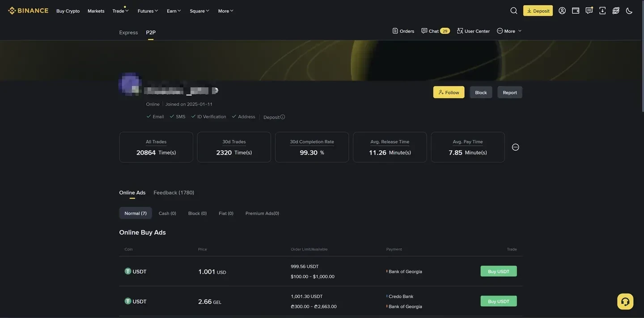Switch to the Express tab
The height and width of the screenshot is (318, 644).
point(128,32)
